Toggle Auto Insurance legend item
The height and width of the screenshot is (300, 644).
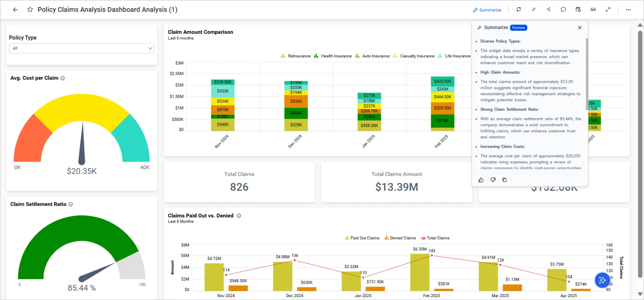372,56
